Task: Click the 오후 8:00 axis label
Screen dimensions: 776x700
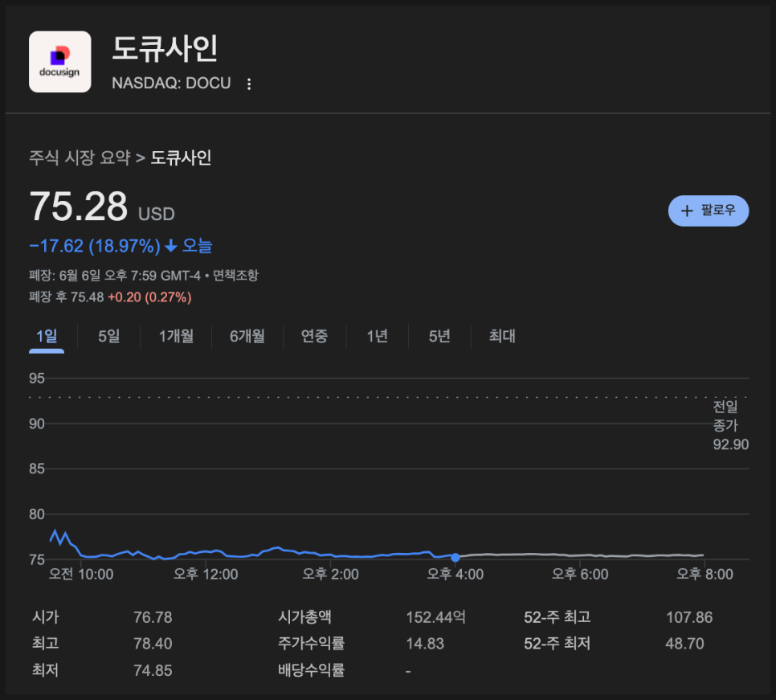Action: coord(705,575)
